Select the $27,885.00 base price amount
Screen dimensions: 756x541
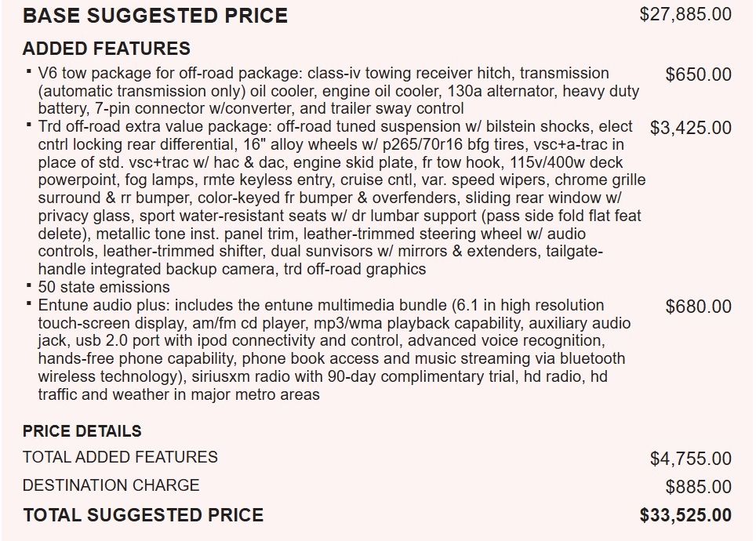coord(685,14)
